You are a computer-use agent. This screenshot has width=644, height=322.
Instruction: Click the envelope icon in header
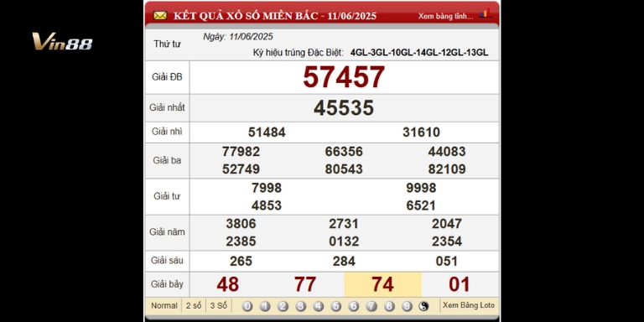(x=160, y=16)
